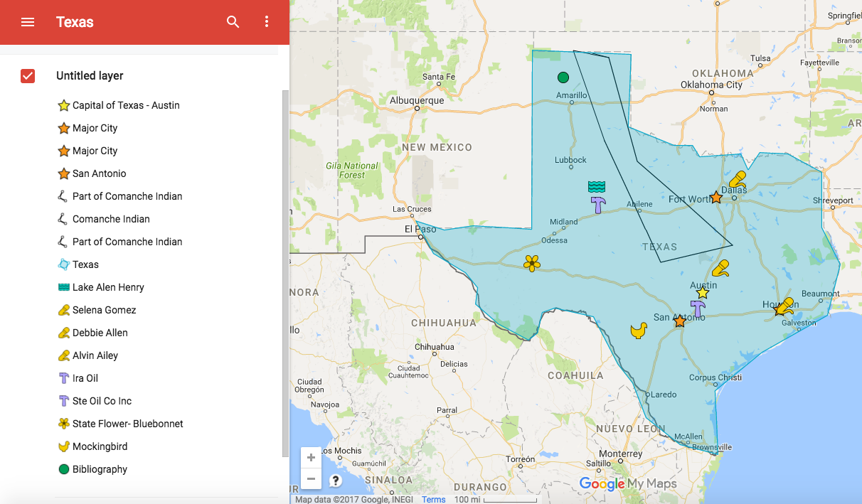This screenshot has width=862, height=504.
Task: Open the hamburger menu in the header
Action: [28, 22]
